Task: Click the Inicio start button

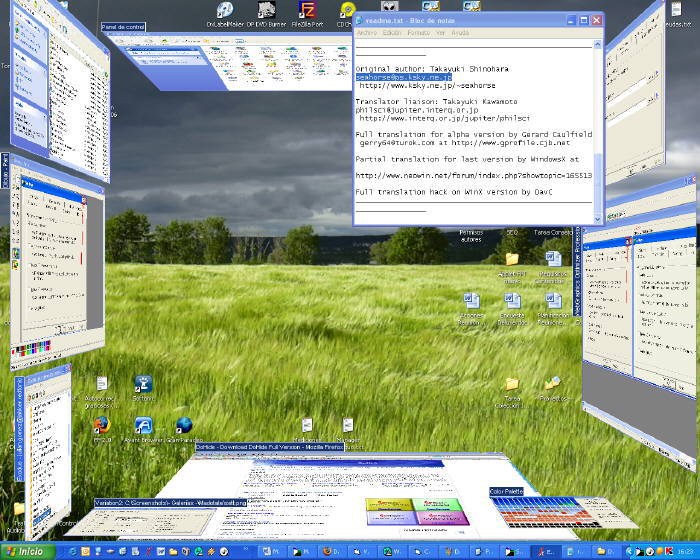Action: (28, 552)
